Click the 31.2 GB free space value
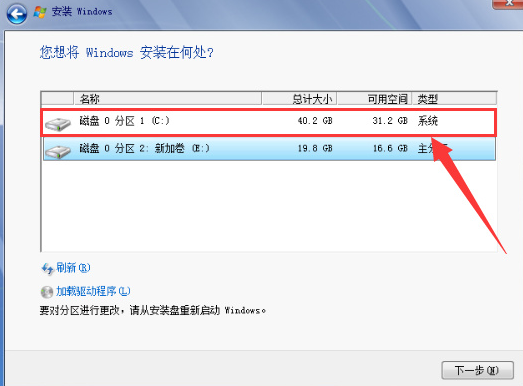This screenshot has height=386, width=523. (390, 121)
